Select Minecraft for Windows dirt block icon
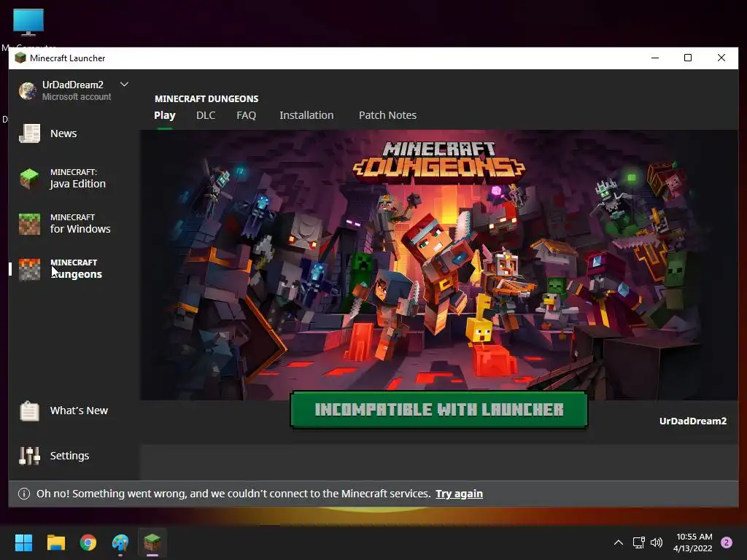This screenshot has width=747, height=560. pos(29,224)
